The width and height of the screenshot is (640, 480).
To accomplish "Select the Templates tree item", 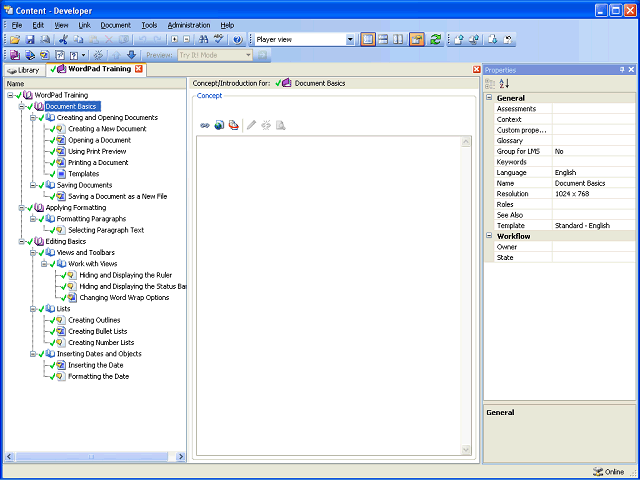I will [x=84, y=174].
